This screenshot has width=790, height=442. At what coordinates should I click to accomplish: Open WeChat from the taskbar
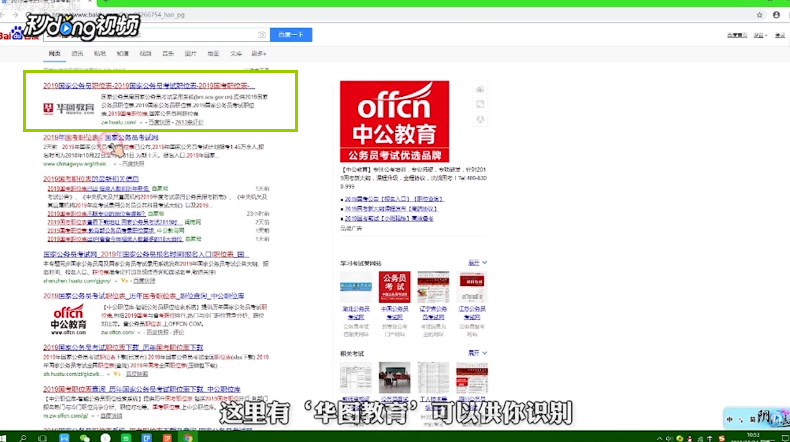pos(84,437)
